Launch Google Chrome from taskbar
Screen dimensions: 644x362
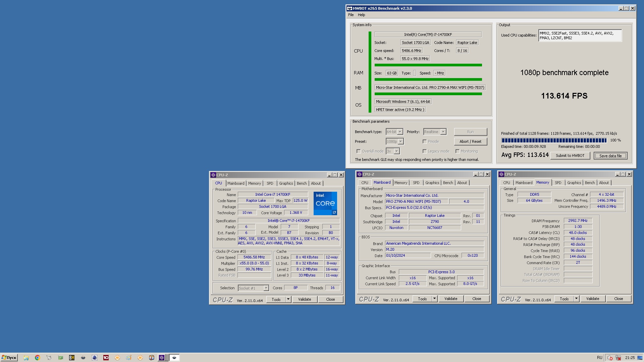coord(38,358)
